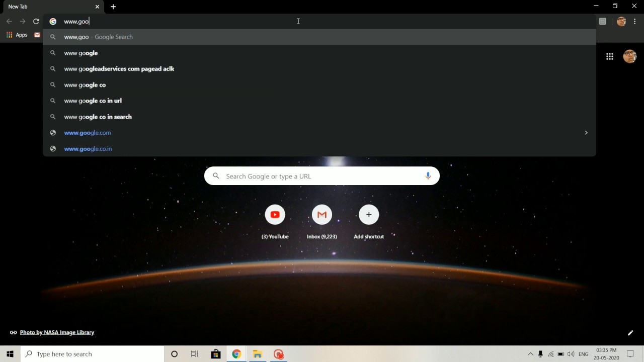This screenshot has height=362, width=644.
Task: Open Cortana from the taskbar circle icon
Action: [174, 354]
